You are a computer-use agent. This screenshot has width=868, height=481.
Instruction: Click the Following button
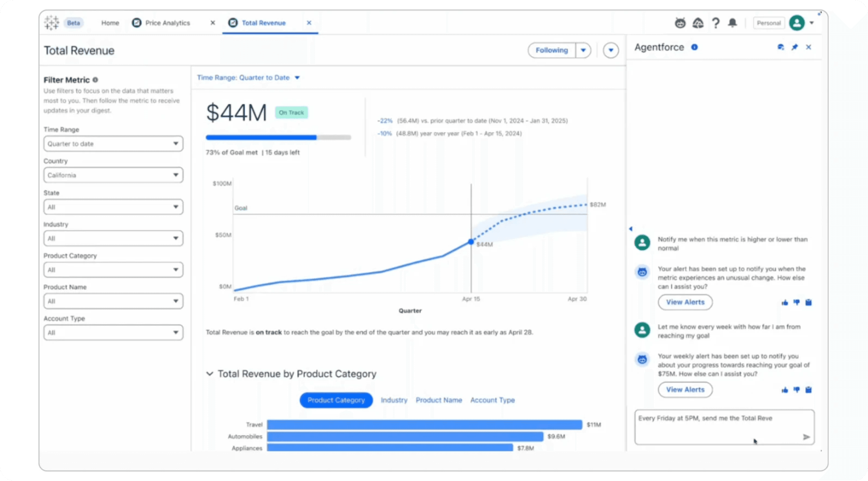551,50
